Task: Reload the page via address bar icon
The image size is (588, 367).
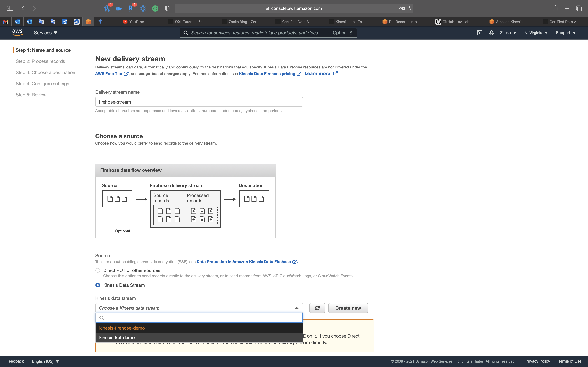Action: click(x=409, y=8)
